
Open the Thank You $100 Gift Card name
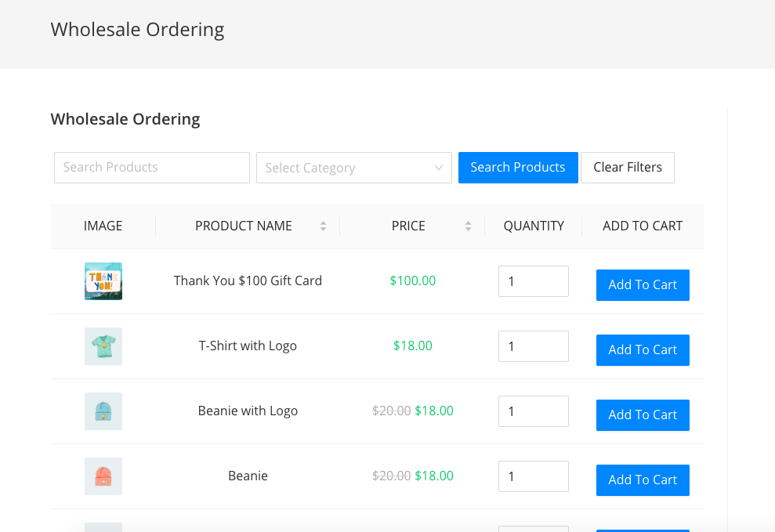pos(248,280)
